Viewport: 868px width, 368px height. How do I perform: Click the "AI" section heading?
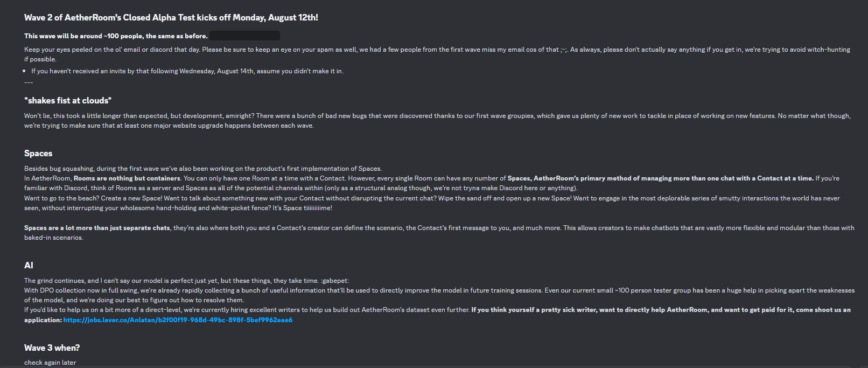click(29, 266)
